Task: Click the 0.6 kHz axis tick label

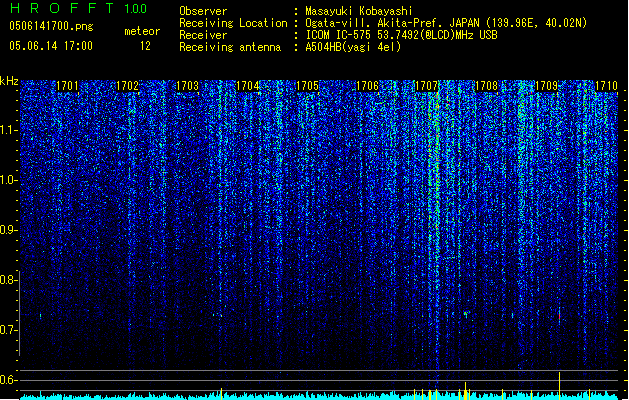Action: click(x=8, y=380)
